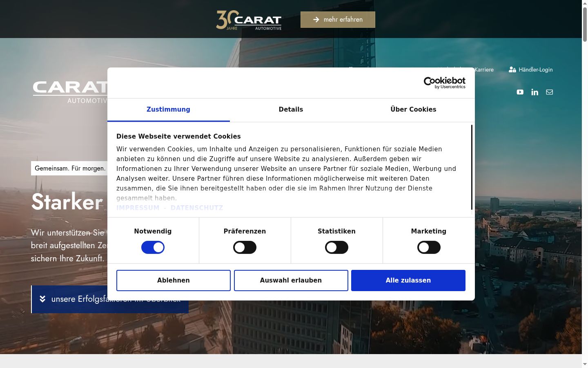Viewport: 588px width, 368px height.
Task: Open the Über Cookies tab
Action: [413, 110]
